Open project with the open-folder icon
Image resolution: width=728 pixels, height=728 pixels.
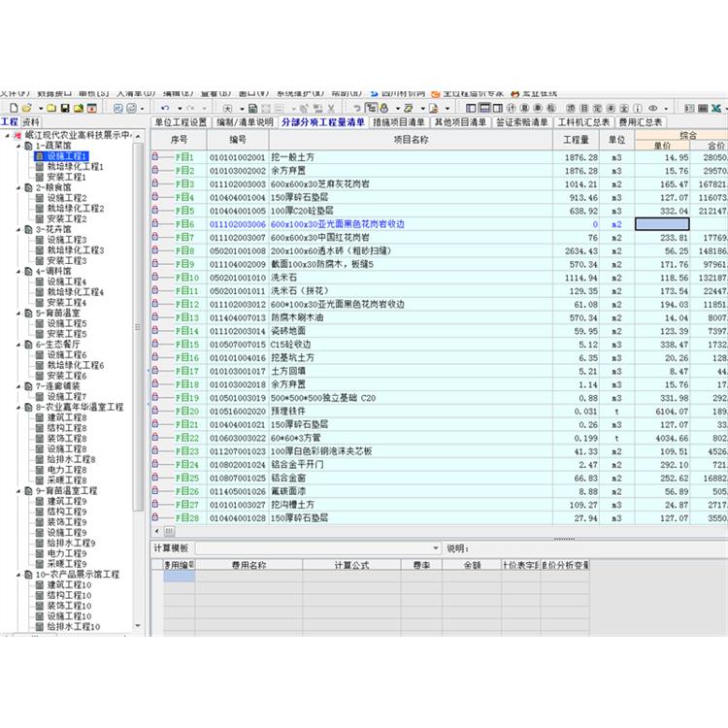27,108
